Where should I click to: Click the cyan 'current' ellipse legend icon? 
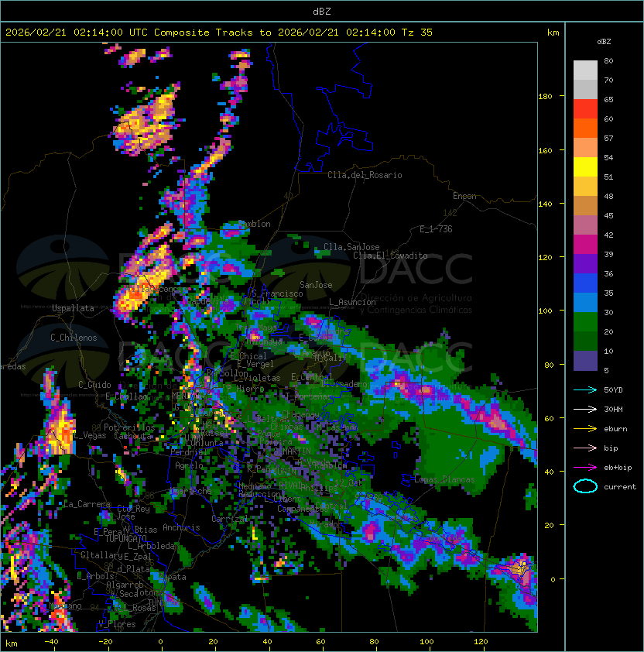pos(585,486)
